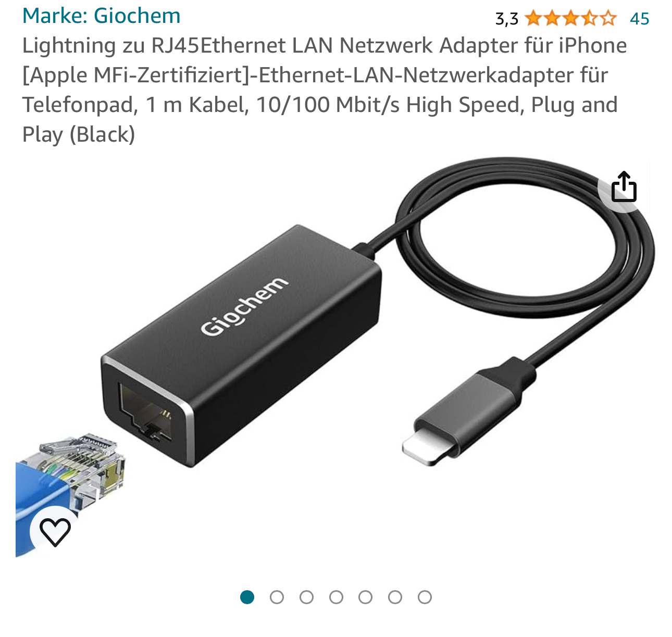Click the empty fifth rating star
672x637 pixels.
(608, 19)
